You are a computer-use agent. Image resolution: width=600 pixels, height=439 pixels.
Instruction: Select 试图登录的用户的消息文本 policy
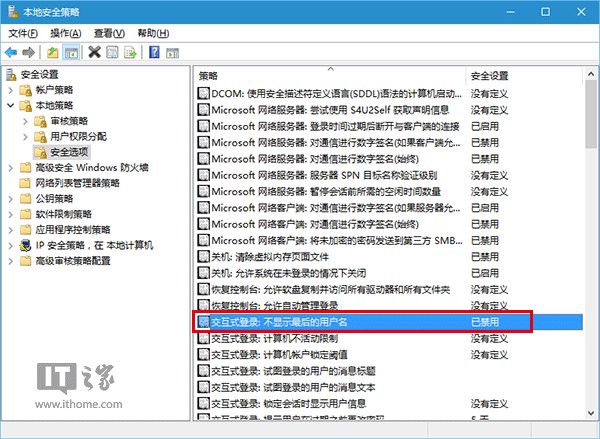[x=390, y=387]
